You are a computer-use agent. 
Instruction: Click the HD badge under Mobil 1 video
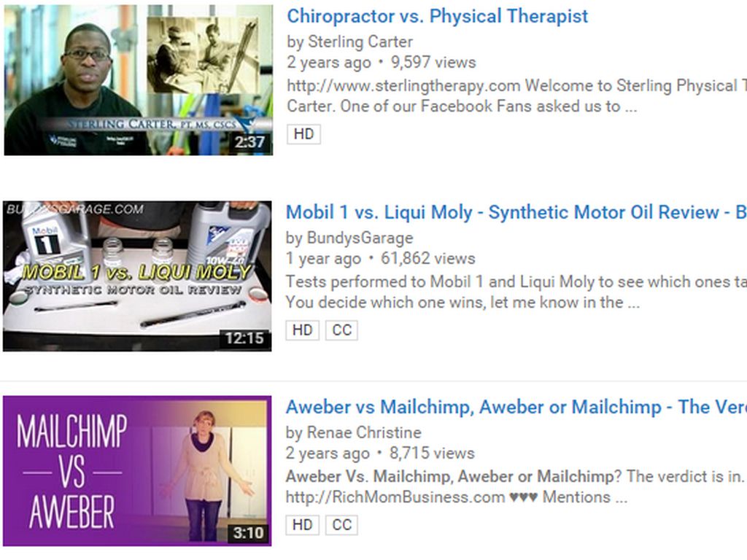point(303,330)
